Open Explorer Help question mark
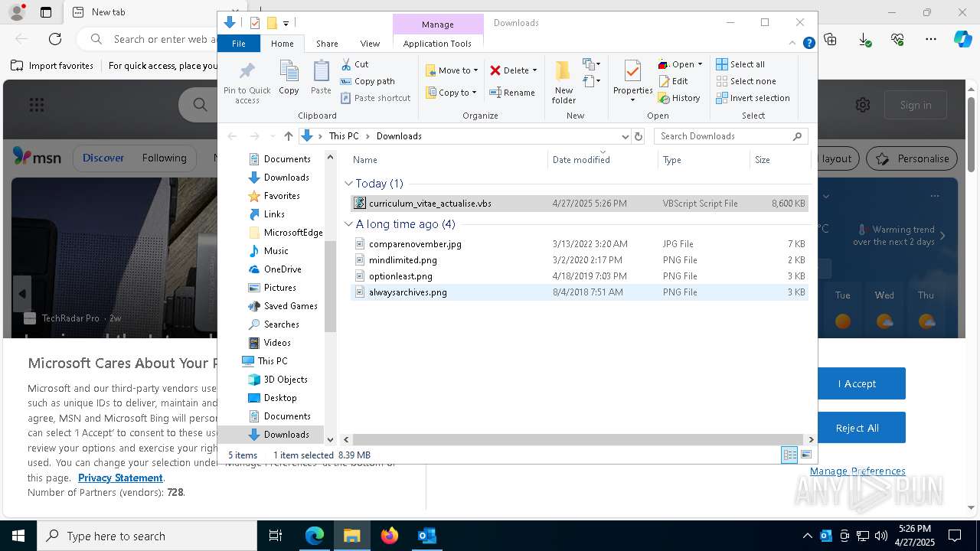This screenshot has height=551, width=980. [808, 44]
